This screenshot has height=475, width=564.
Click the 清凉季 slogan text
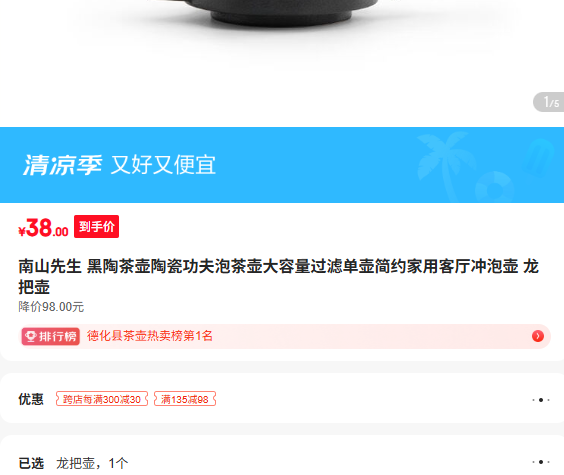[x=63, y=165]
